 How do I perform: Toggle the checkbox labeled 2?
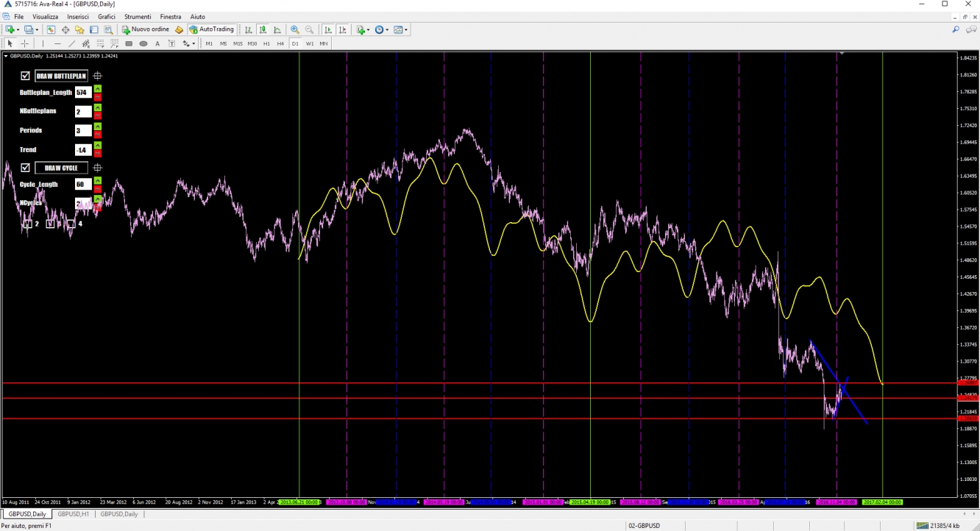27,224
